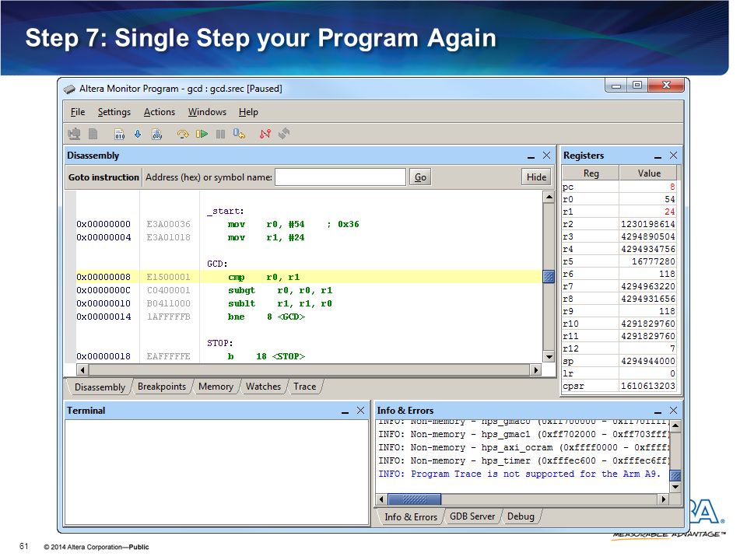Maximize the Altera Monitor Program window
This screenshot has width=747, height=560.
(x=637, y=86)
